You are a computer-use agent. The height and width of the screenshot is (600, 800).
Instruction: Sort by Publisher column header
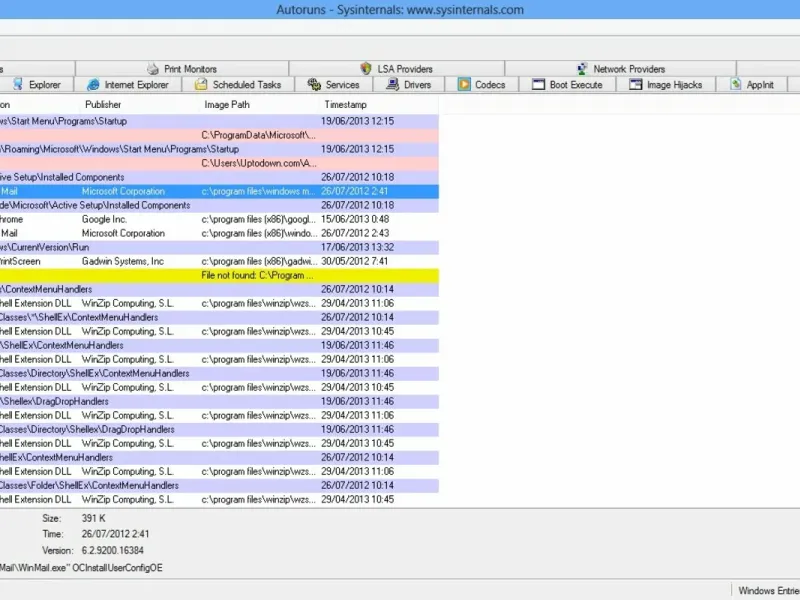pyautogui.click(x=103, y=105)
